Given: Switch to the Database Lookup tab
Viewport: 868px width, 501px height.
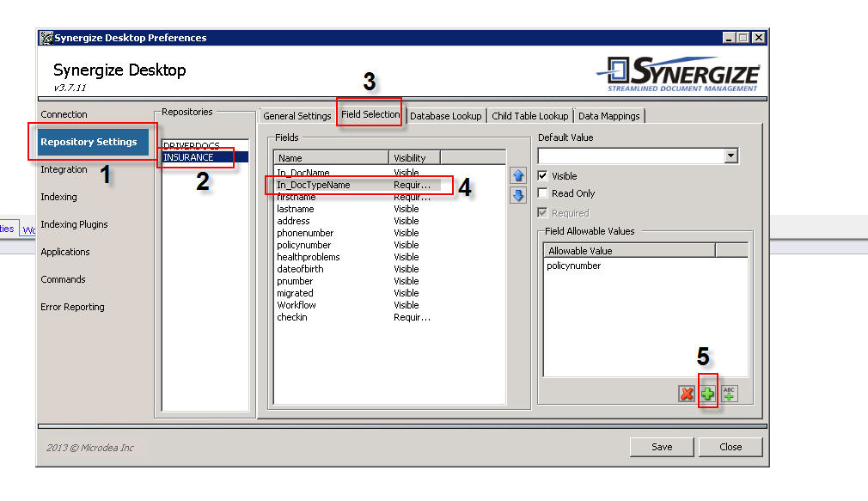Looking at the screenshot, I should (446, 116).
